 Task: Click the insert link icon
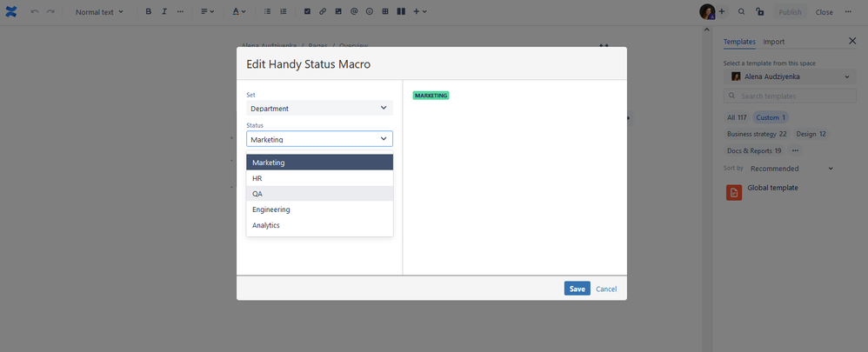point(323,11)
